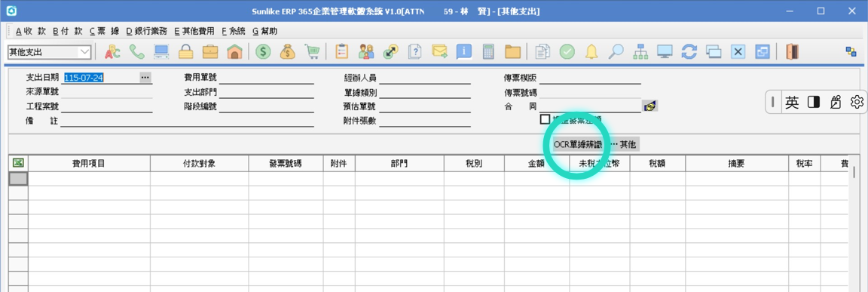Screen dimensions: 868x292
Task: Open the 其他支出 module dropdown
Action: coord(84,52)
